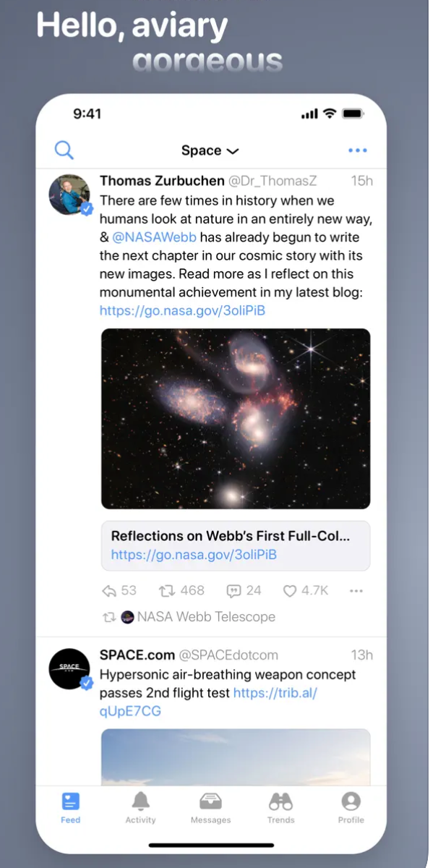View the galaxy image in full
Screen dimensions: 438x868
coord(236,418)
